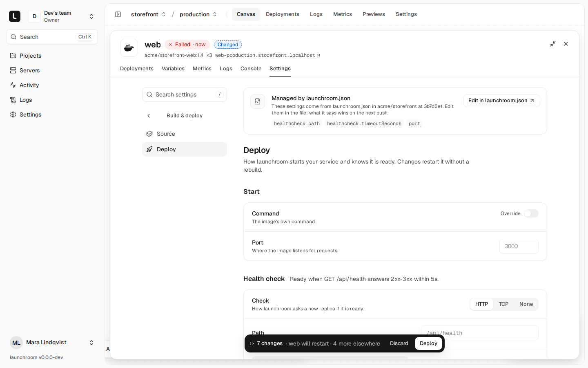Open Logs in the left sidebar
This screenshot has height=368, width=588.
tap(52, 100)
